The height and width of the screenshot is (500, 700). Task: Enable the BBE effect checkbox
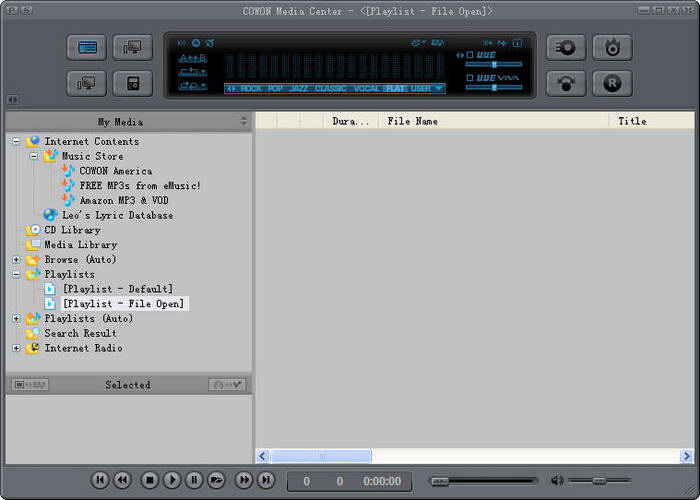pyautogui.click(x=470, y=55)
